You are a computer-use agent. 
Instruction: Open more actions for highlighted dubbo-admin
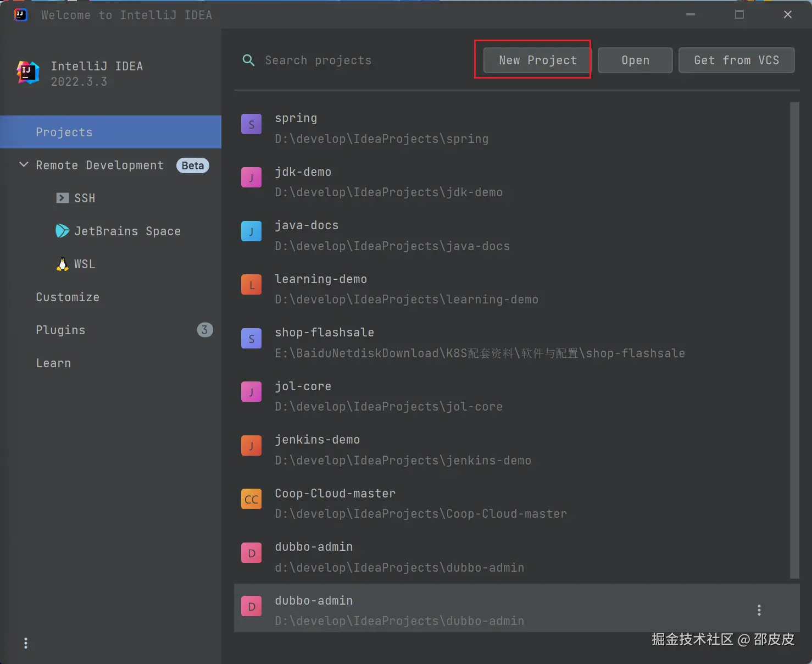click(x=759, y=610)
